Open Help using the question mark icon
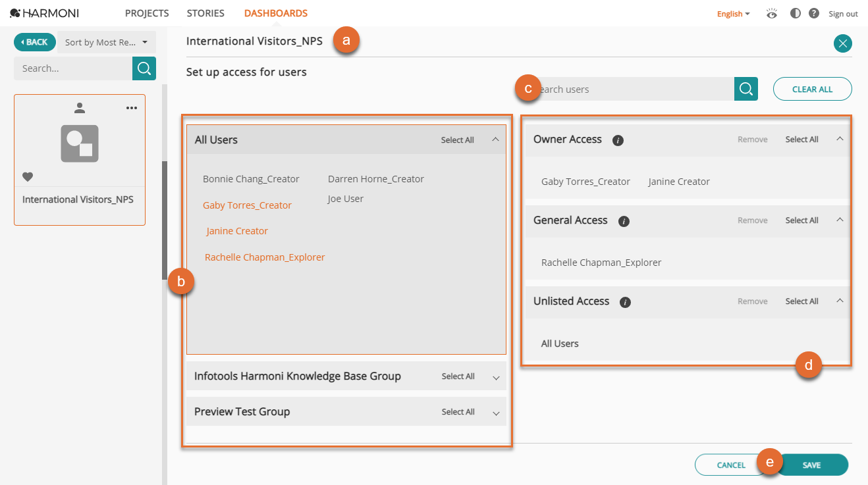868x485 pixels. [x=815, y=13]
